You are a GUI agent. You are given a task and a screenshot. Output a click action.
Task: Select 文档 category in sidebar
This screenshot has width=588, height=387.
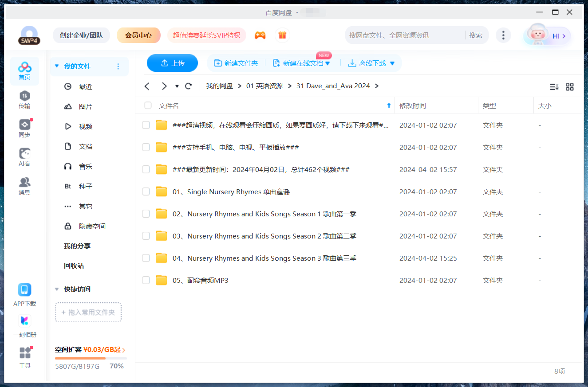tap(86, 146)
